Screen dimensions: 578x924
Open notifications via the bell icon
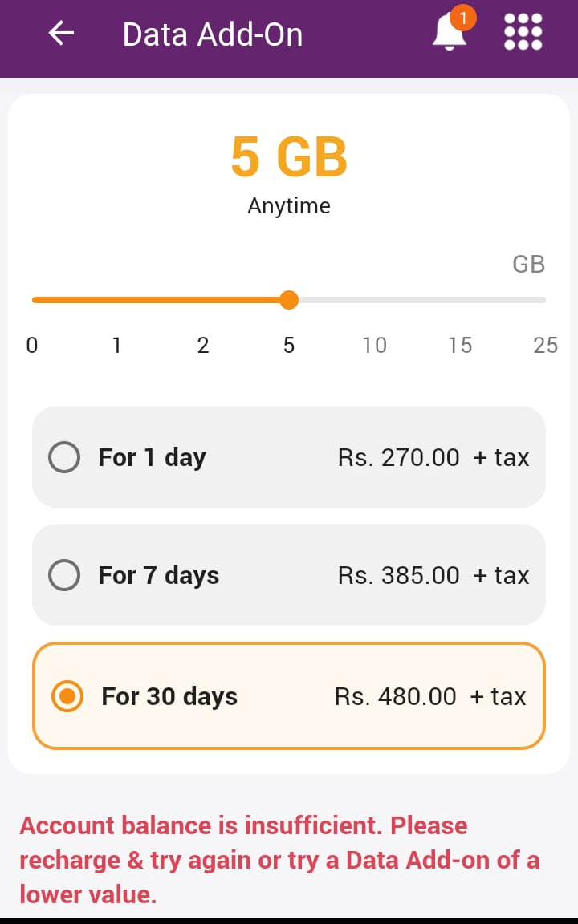tap(450, 32)
